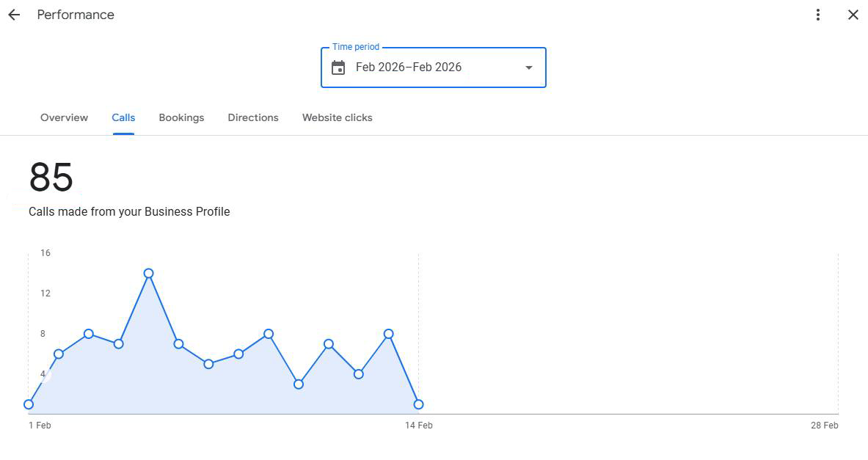Show the Website clicks tab
This screenshot has height=460, width=868.
point(338,117)
